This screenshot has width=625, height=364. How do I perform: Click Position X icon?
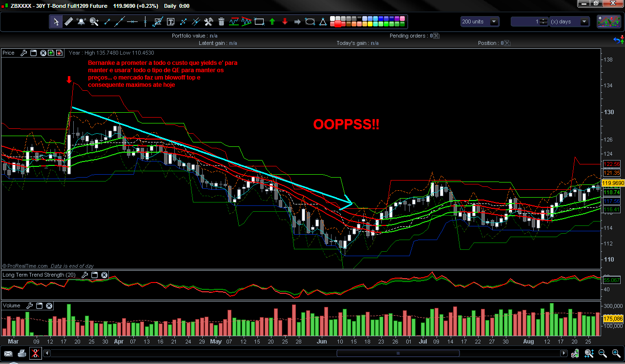507,43
